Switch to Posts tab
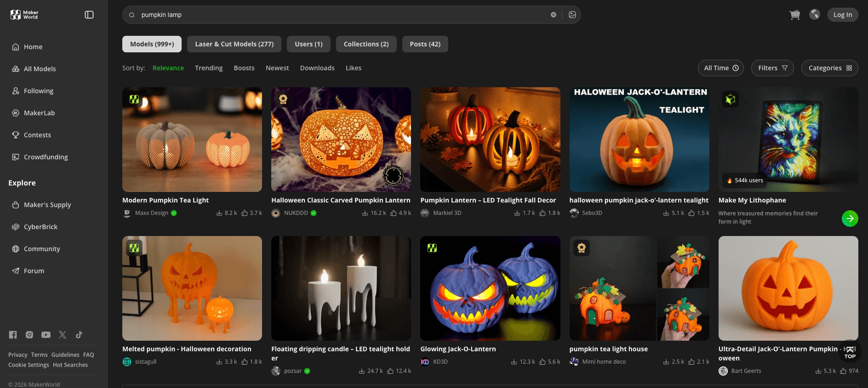Image resolution: width=868 pixels, height=388 pixels. (425, 44)
